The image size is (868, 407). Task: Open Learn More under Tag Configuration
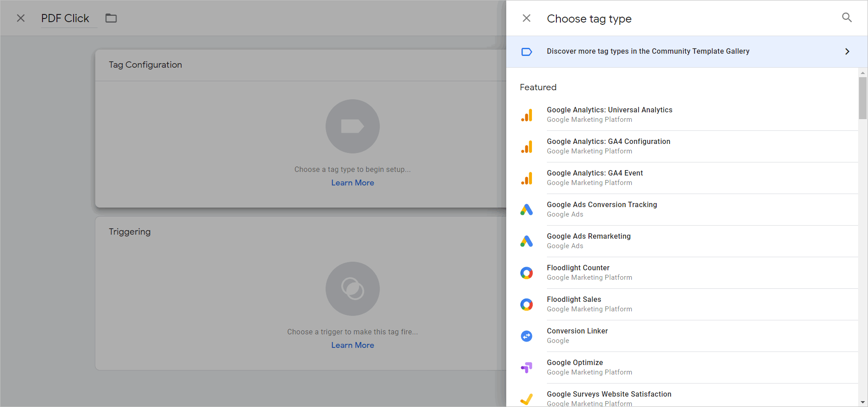click(352, 182)
